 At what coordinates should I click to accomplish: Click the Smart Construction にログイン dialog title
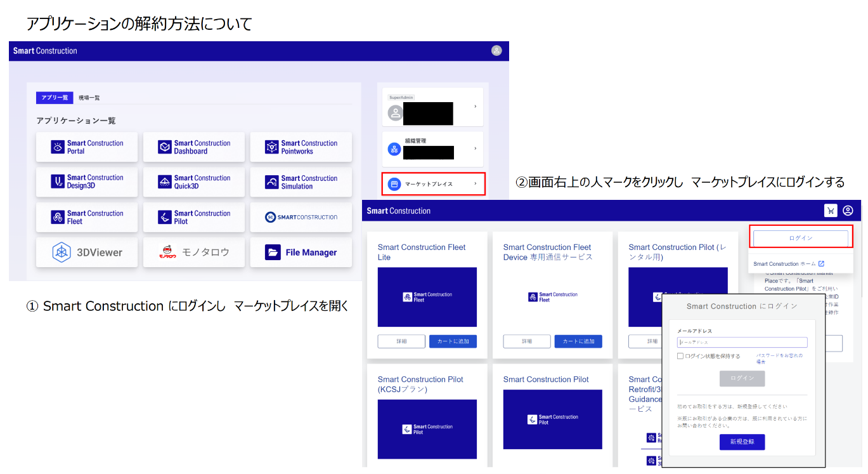click(x=742, y=306)
